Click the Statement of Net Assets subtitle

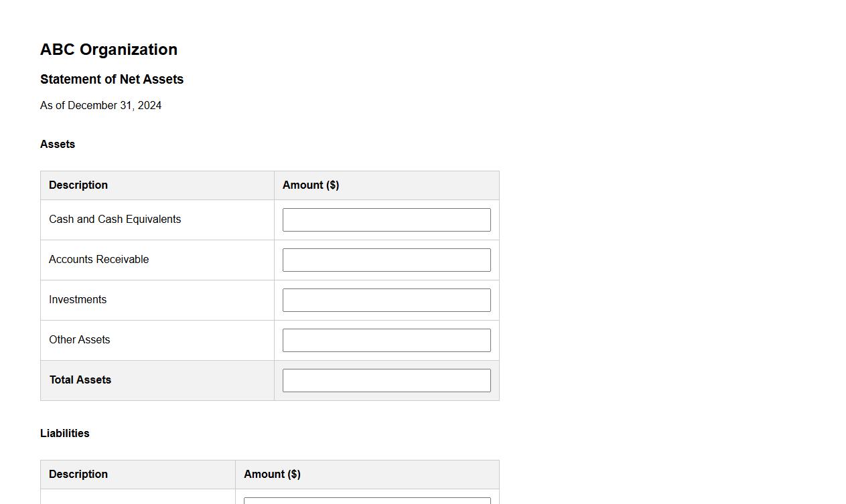point(112,79)
